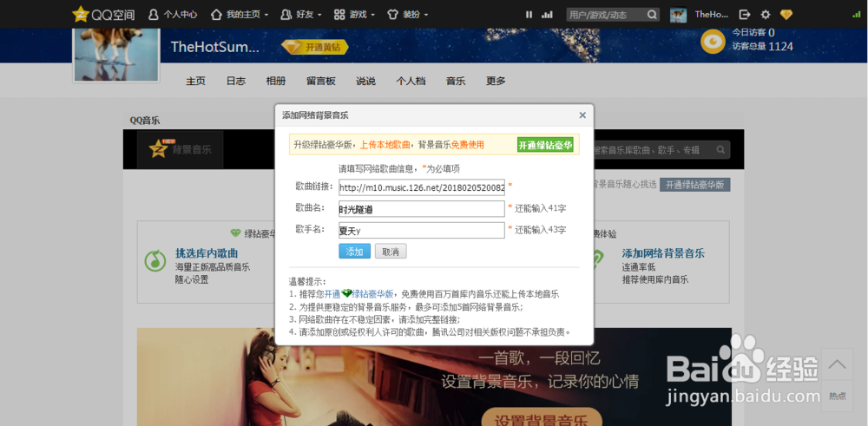
Task: Click the 上传本地歌曲 link in the dialog banner
Action: (385, 145)
